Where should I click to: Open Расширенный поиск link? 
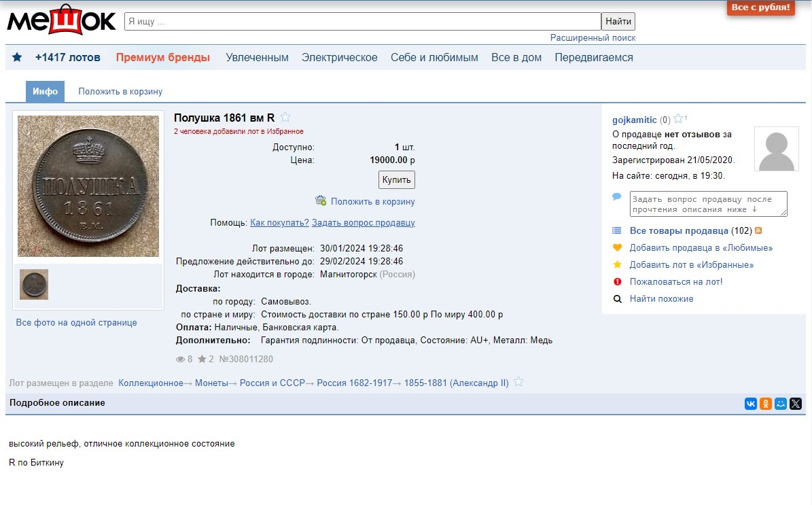click(x=593, y=38)
